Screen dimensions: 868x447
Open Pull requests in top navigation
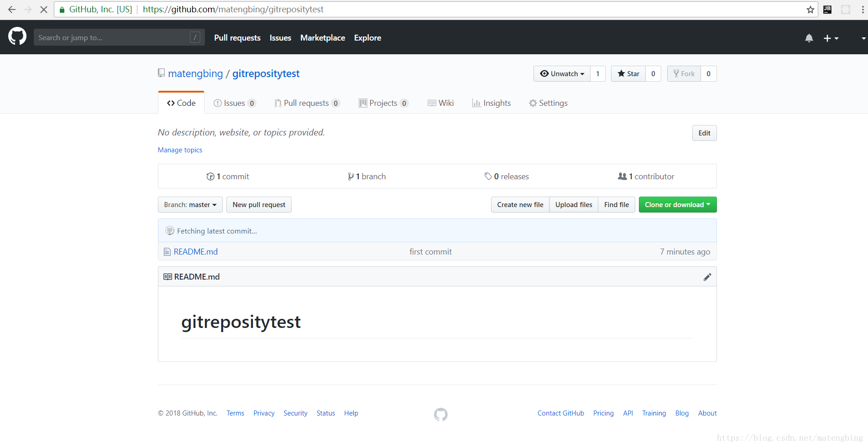[237, 38]
